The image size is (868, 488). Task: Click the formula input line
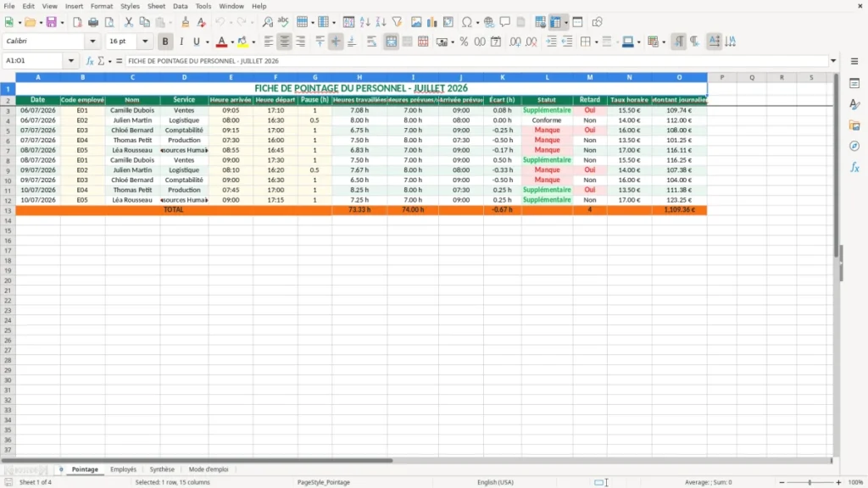coord(476,61)
